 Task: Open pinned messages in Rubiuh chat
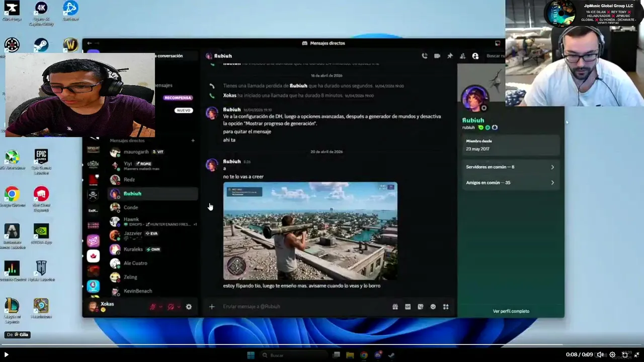450,56
